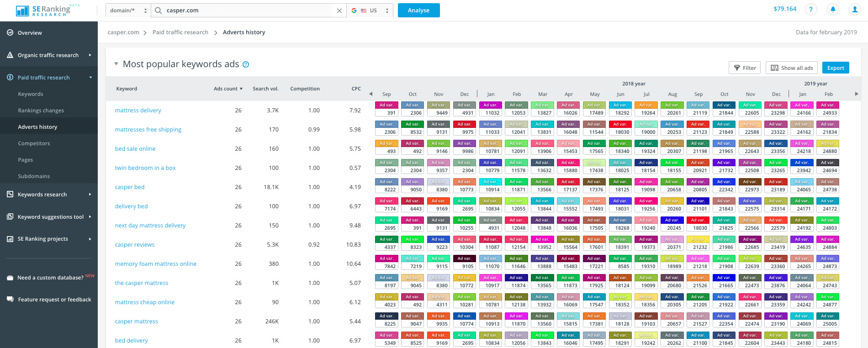Clear the casper.com search field

(339, 11)
